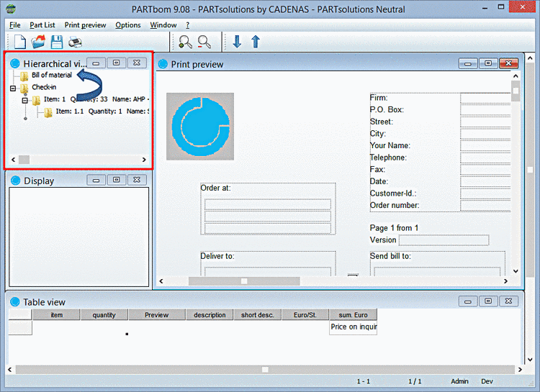Zoom out with the magnifier minus icon
The image size is (540, 392).
tap(204, 42)
